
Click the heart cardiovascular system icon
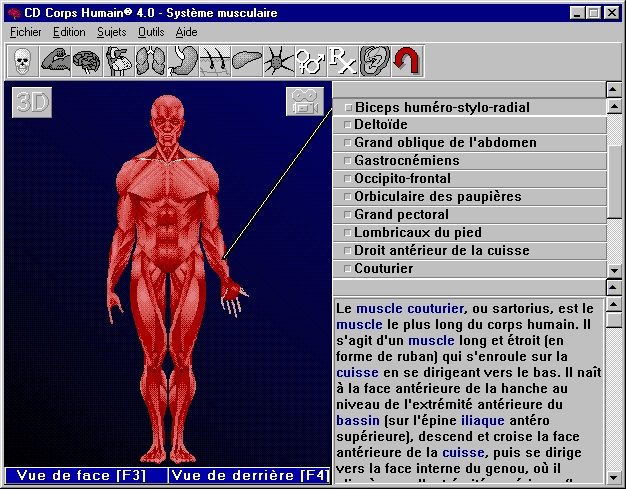point(119,61)
